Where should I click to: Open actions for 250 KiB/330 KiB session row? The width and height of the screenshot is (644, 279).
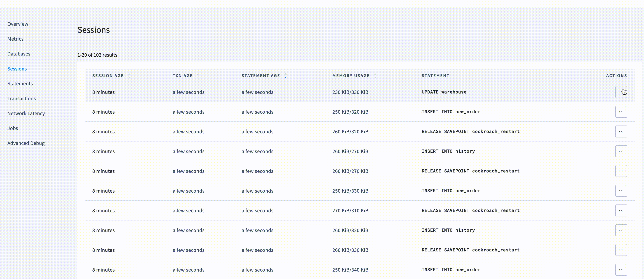621,191
